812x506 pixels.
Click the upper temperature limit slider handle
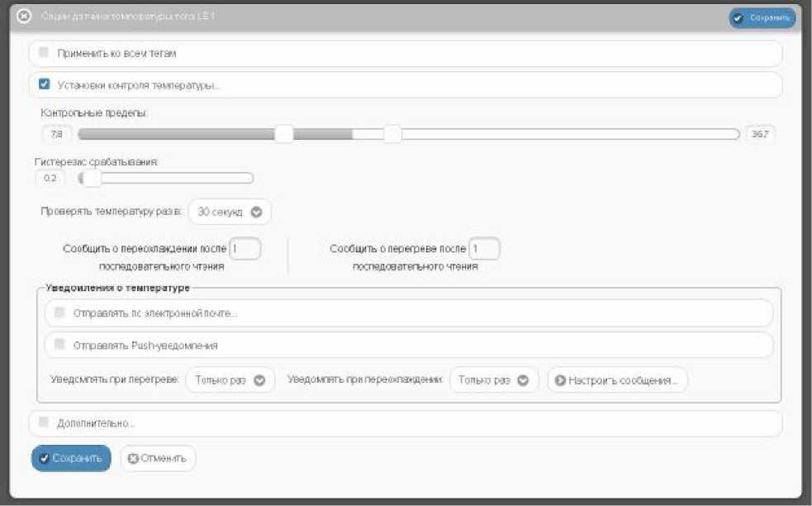pyautogui.click(x=392, y=134)
